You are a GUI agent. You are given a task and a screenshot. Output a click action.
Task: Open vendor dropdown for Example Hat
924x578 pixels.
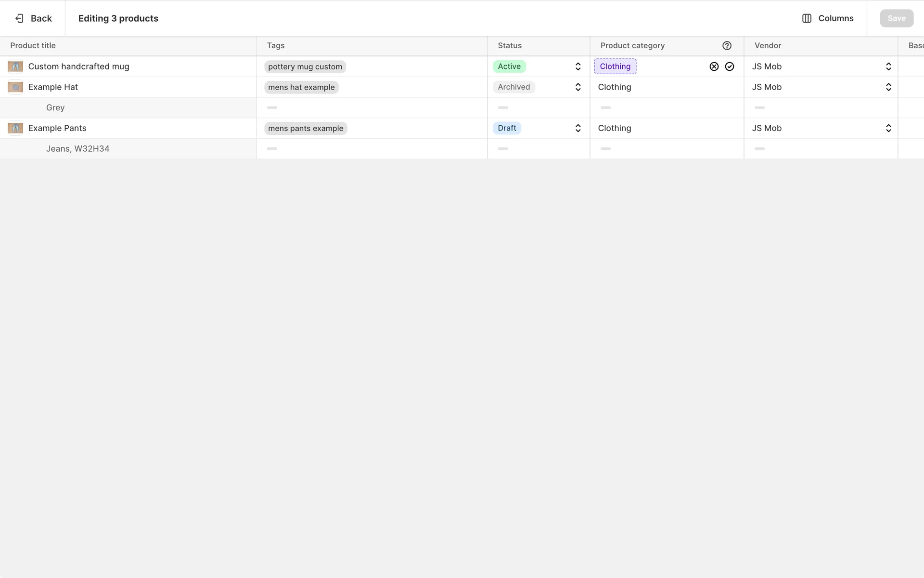click(888, 87)
